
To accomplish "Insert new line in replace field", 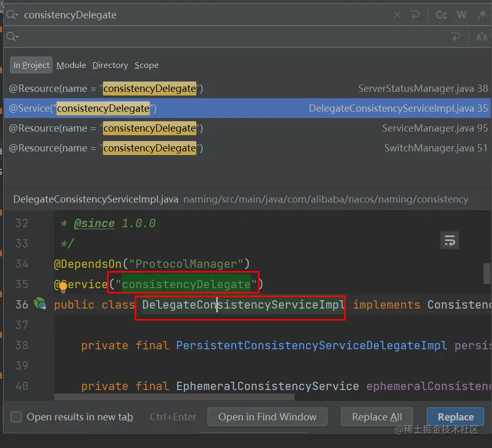I will click(455, 37).
